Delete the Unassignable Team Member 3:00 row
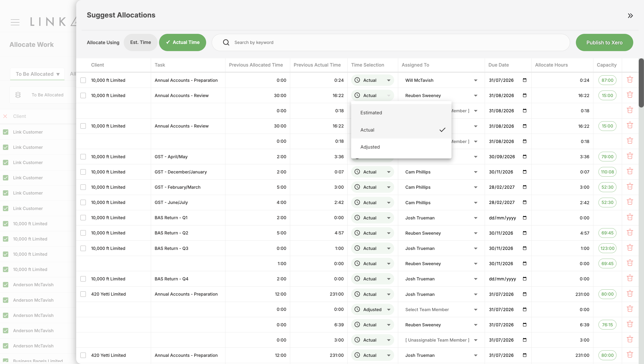 [x=630, y=339]
